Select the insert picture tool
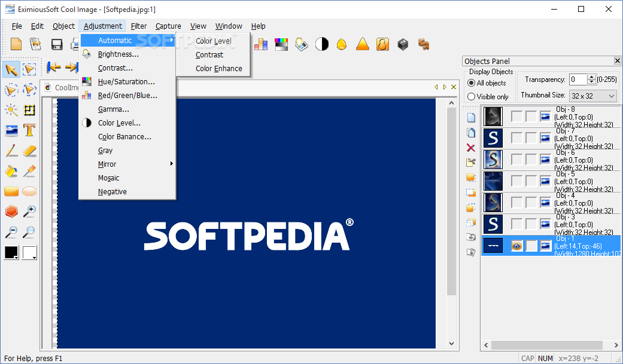Viewport: 623px width, 364px height. click(11, 130)
